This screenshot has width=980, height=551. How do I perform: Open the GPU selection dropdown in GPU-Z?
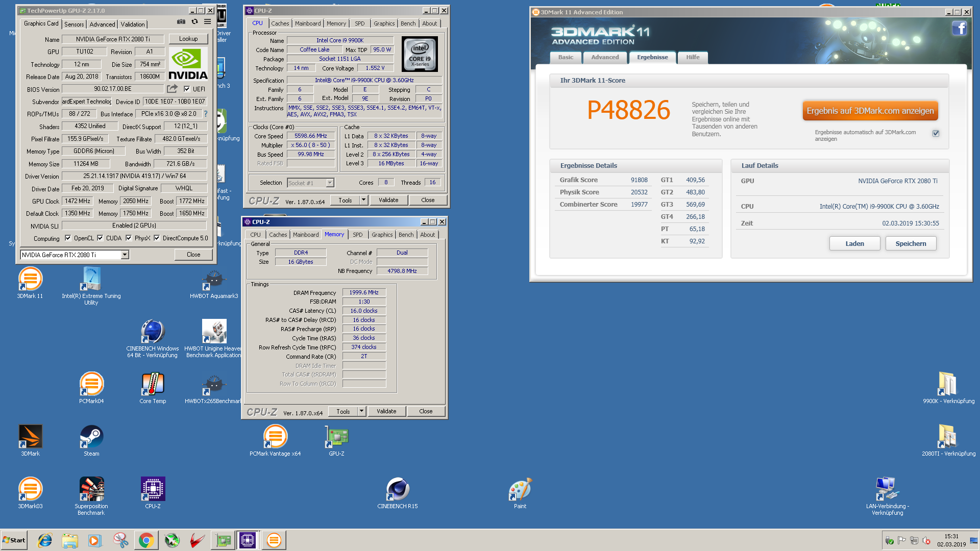[x=125, y=255]
